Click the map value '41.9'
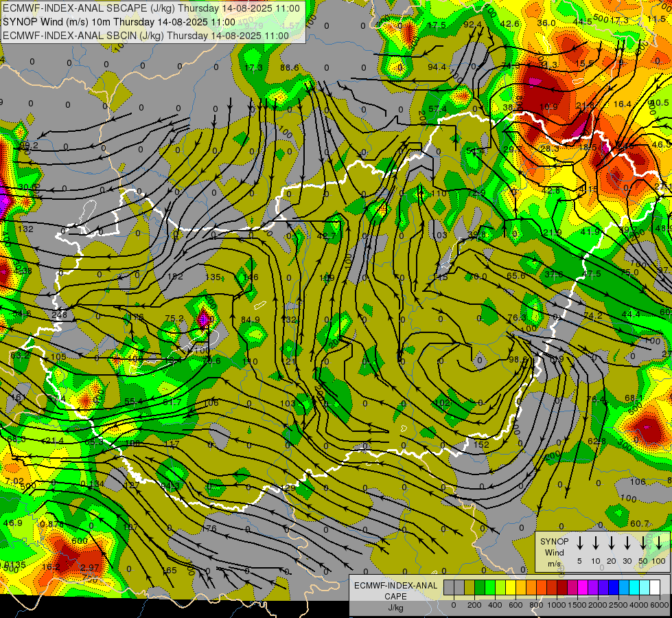 click(x=590, y=232)
